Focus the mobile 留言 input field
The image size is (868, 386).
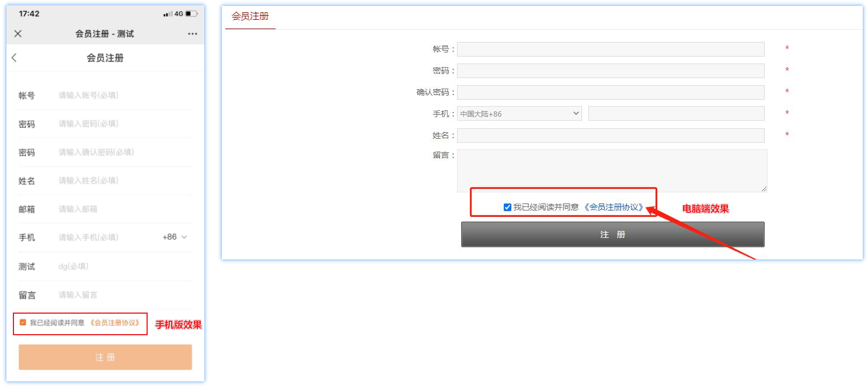(124, 294)
